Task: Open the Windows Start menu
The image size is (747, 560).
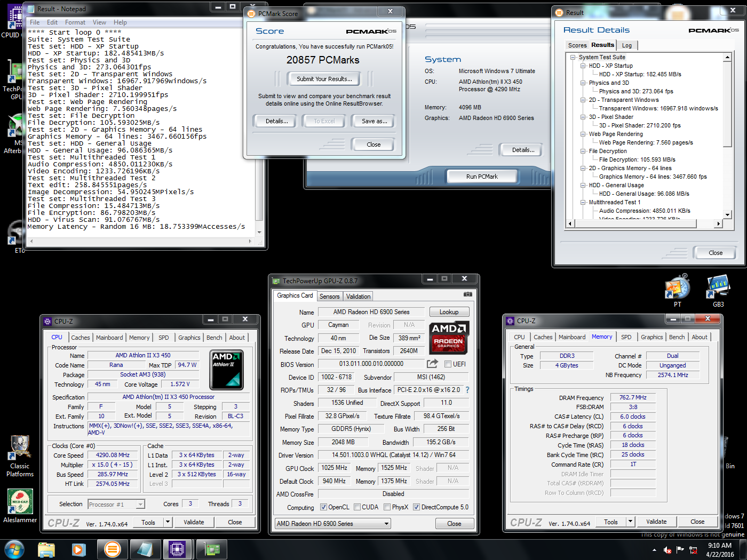Action: point(14,549)
